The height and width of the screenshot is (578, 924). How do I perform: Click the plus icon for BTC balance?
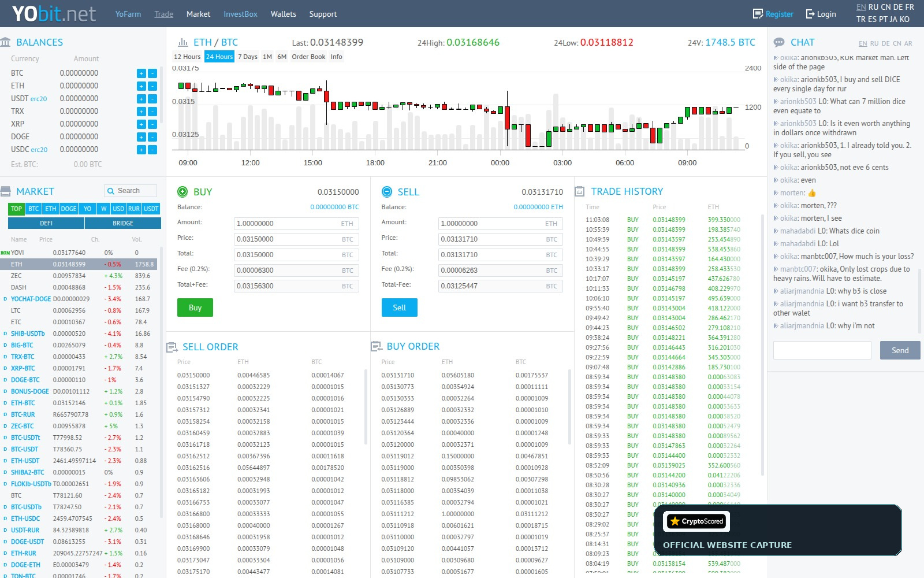[x=141, y=73]
